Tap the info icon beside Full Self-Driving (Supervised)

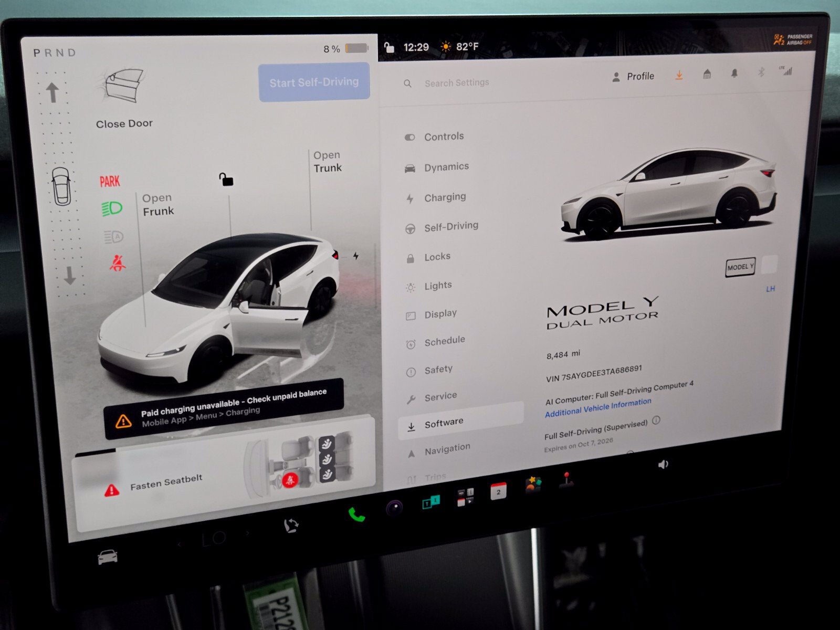[x=656, y=420]
